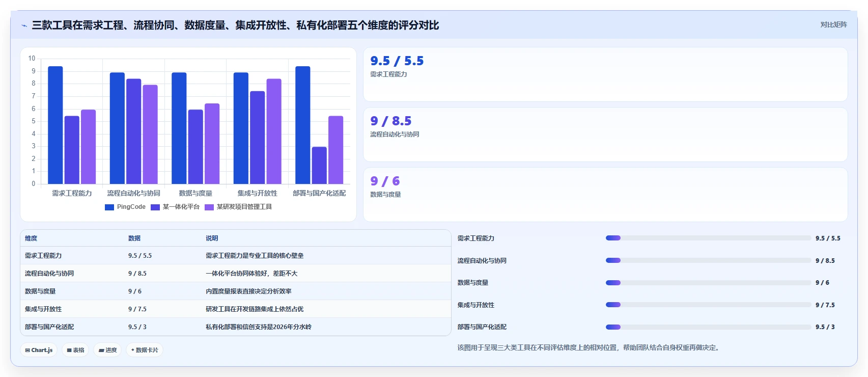Click the 9 / 6 数据与度量 data card
The image size is (868, 377).
click(605, 195)
